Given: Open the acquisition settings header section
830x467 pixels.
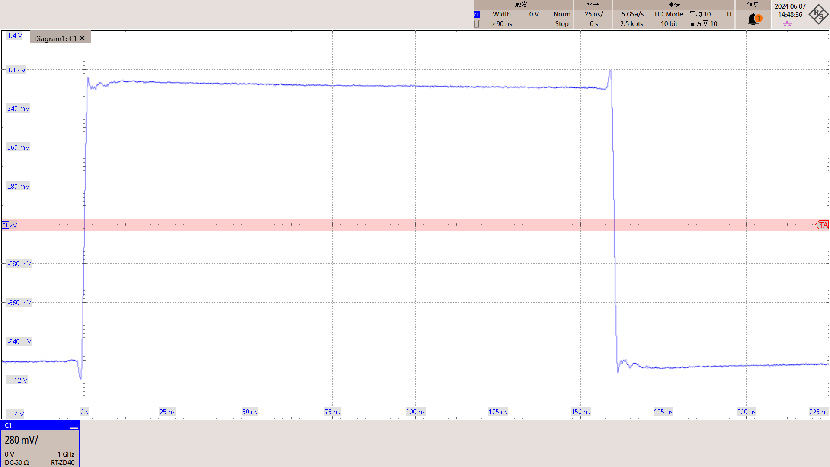Looking at the screenshot, I should pos(674,4).
